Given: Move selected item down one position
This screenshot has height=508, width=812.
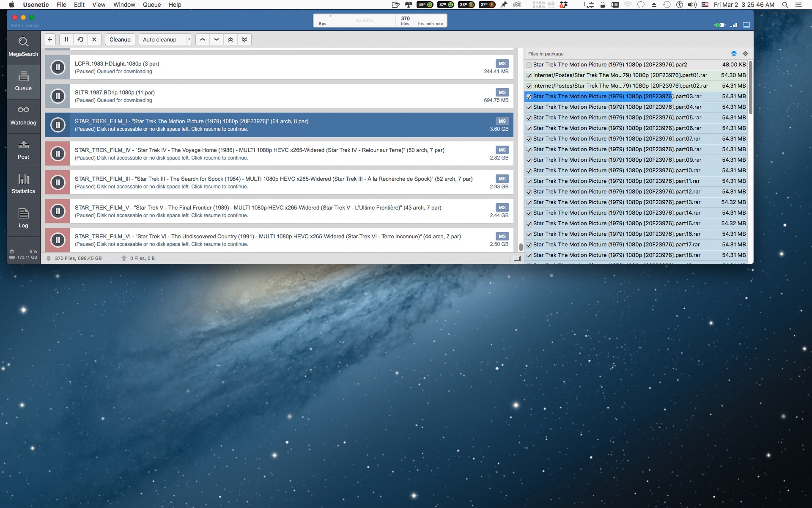Looking at the screenshot, I should click(217, 39).
